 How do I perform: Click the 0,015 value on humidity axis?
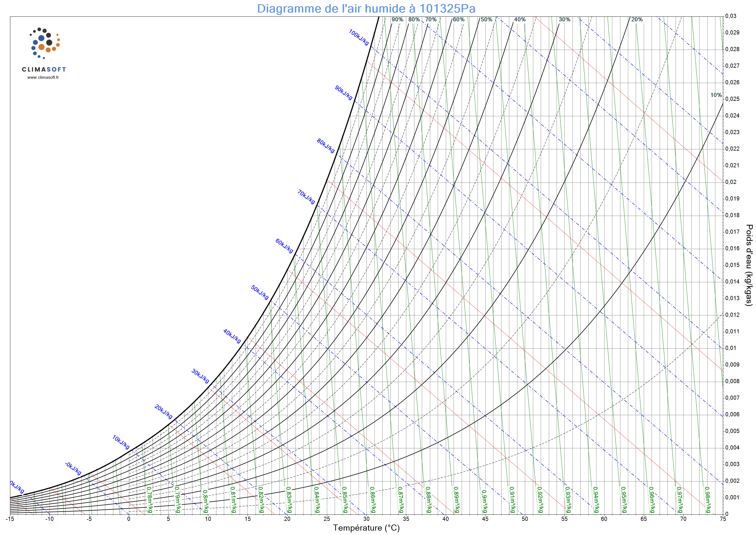click(x=732, y=265)
